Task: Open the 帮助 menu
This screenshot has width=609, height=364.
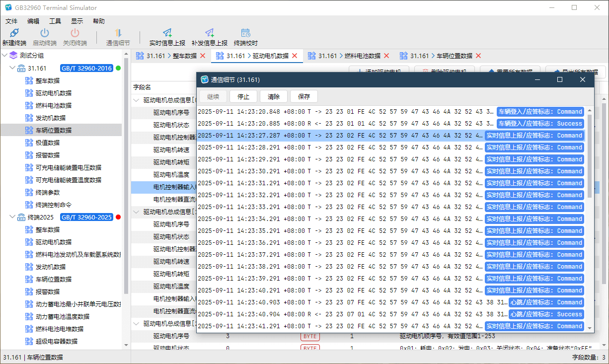Action: 99,21
